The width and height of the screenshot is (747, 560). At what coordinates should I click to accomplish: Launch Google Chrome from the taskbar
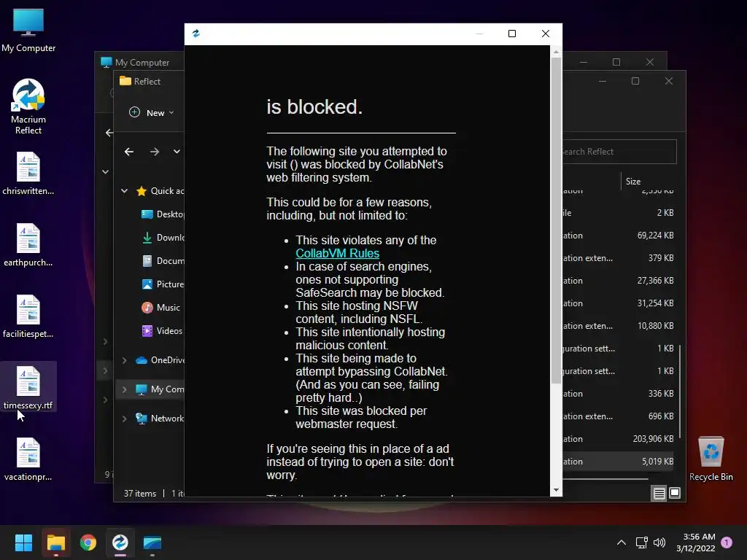coord(88,542)
